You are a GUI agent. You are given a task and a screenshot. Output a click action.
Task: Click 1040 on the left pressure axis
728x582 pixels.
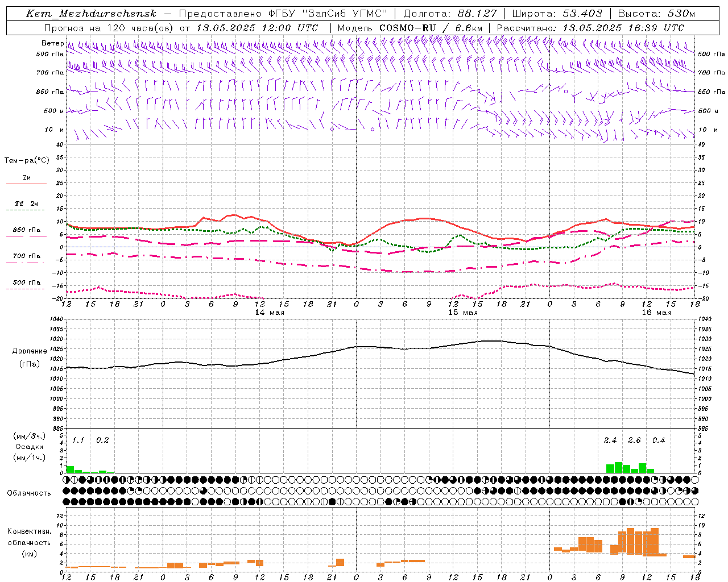coord(56,319)
